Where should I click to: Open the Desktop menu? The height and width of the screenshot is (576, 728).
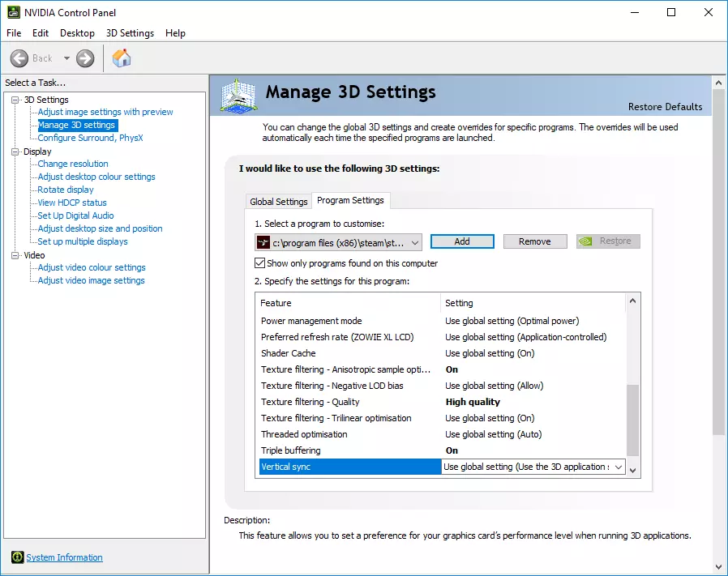[77, 33]
